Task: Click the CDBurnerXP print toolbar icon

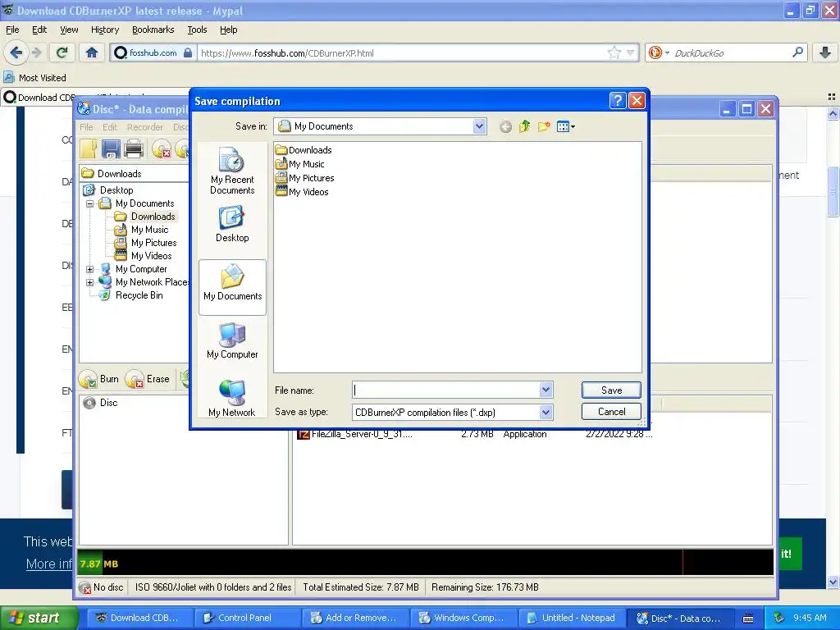Action: point(134,148)
